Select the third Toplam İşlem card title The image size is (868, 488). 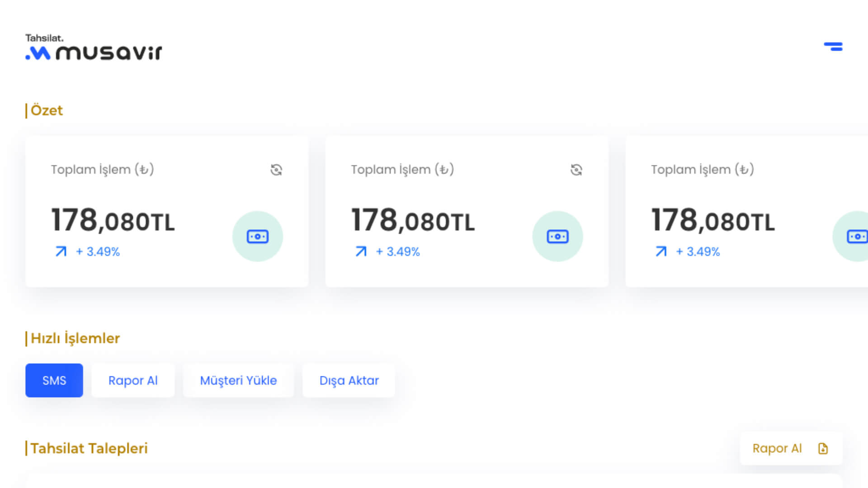702,169
